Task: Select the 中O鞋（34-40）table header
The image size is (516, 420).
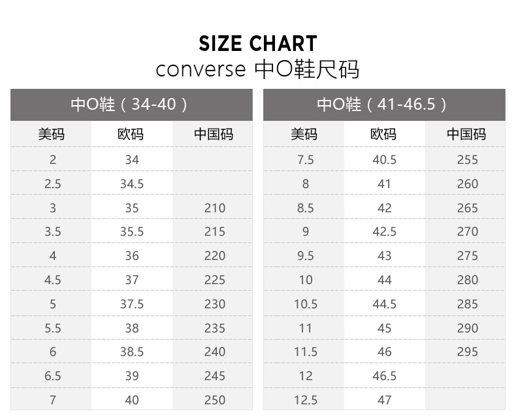Action: coord(131,105)
